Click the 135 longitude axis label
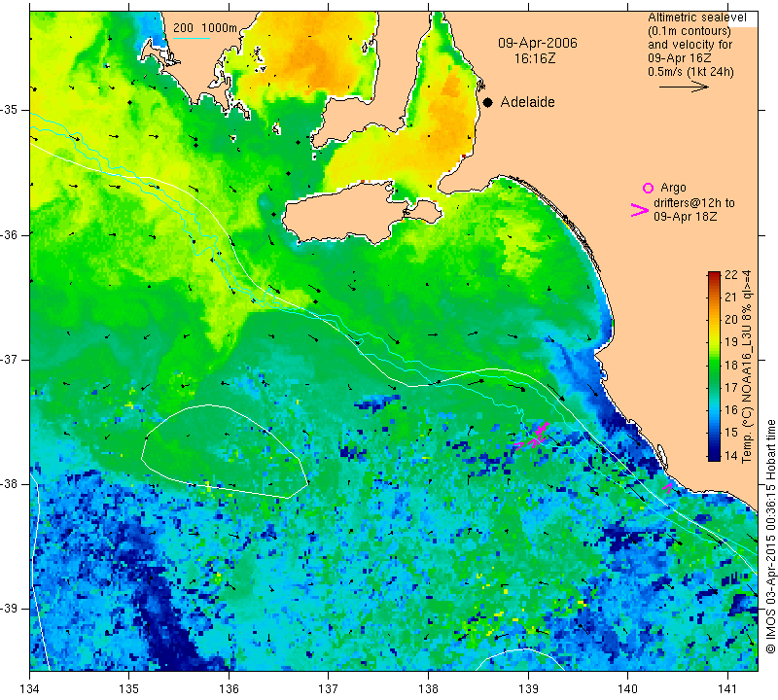The width and height of the screenshot is (778, 700). coord(129,689)
